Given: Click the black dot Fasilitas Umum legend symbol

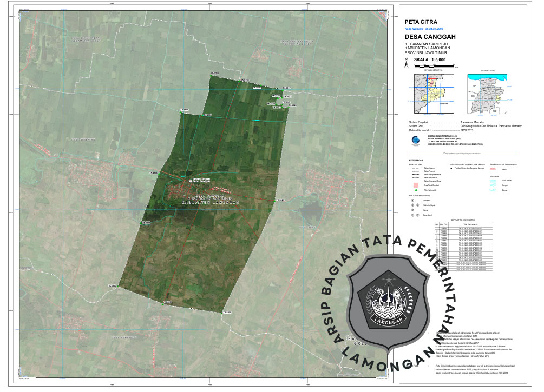Looking at the screenshot, I should 453,169.
